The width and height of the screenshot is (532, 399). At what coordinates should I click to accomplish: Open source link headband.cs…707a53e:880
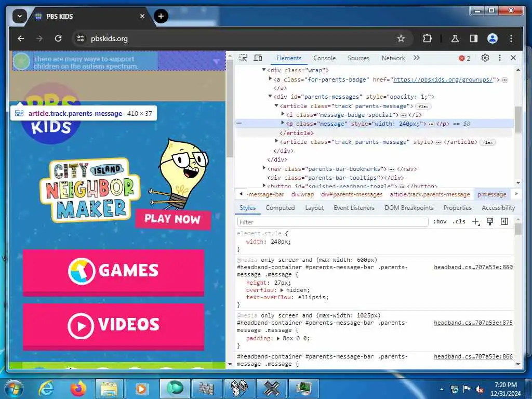pyautogui.click(x=473, y=268)
